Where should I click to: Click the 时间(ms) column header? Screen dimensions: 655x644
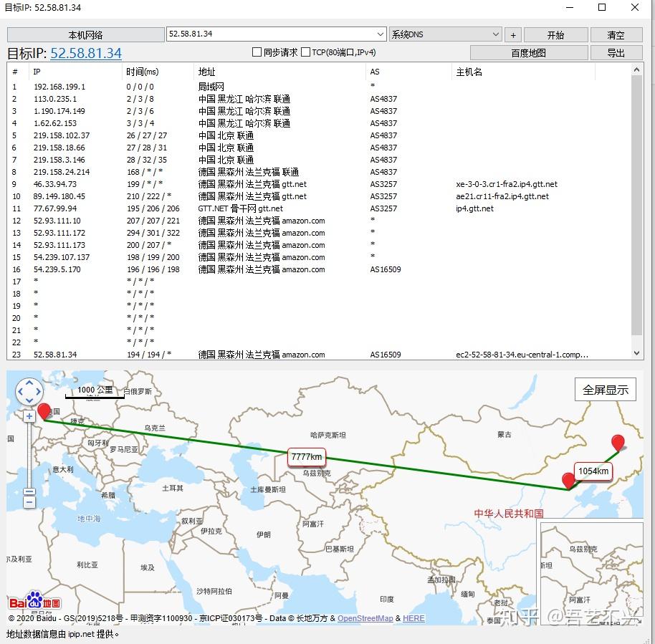pos(158,72)
